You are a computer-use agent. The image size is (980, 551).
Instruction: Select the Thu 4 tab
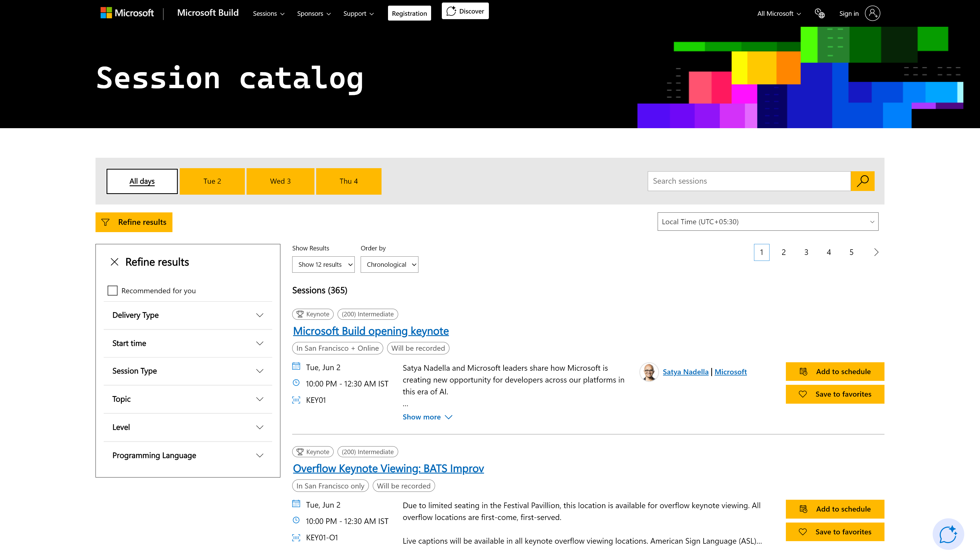point(349,181)
